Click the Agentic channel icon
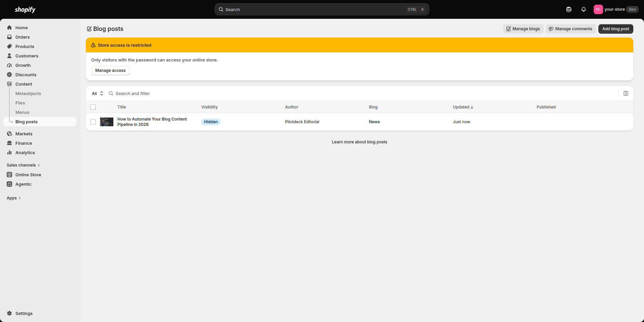The width and height of the screenshot is (644, 322). tap(9, 184)
